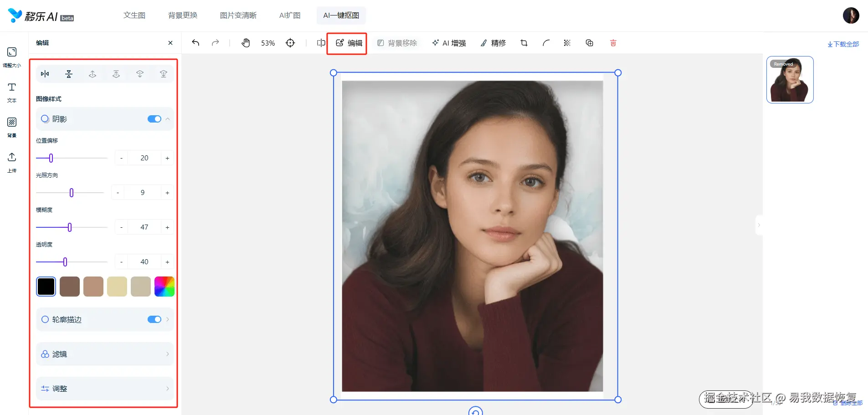Select the pale yellow color swatch
868x415 pixels.
click(x=117, y=287)
